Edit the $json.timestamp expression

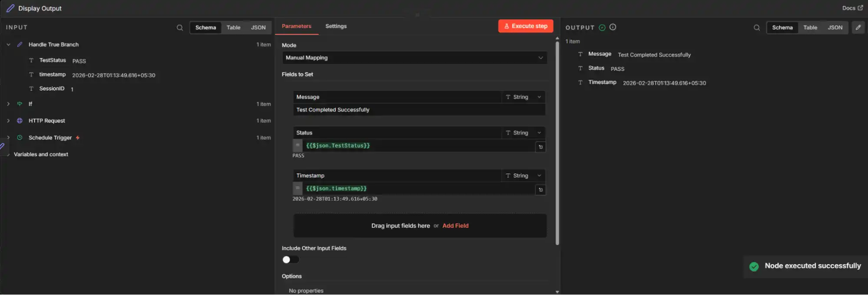[419, 188]
